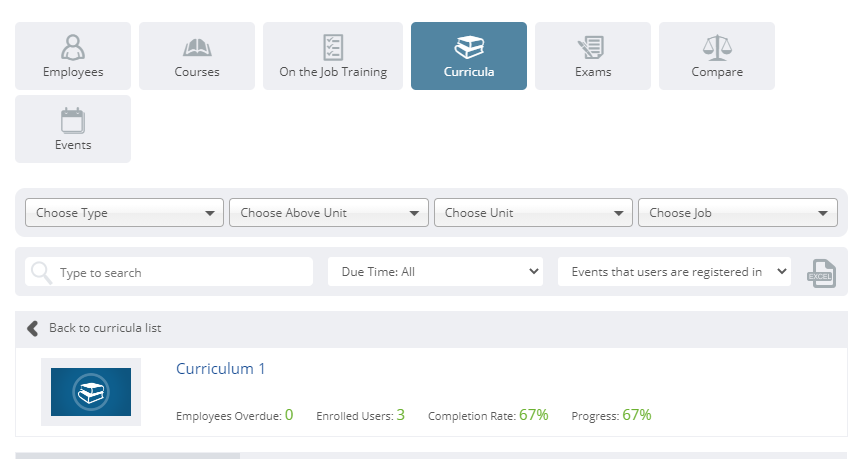The image size is (858, 459).
Task: Click the Curriculum 1 thumbnail image
Action: point(91,392)
